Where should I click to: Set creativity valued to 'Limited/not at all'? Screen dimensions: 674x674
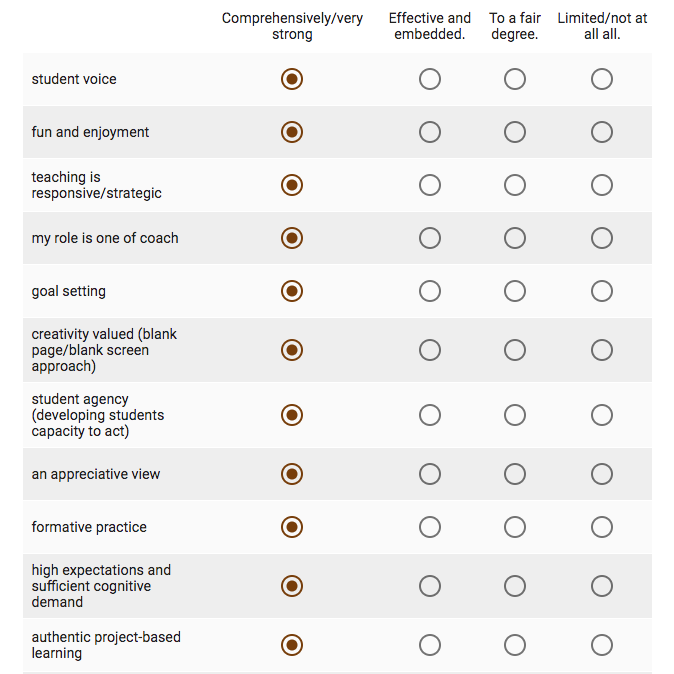[602, 350]
